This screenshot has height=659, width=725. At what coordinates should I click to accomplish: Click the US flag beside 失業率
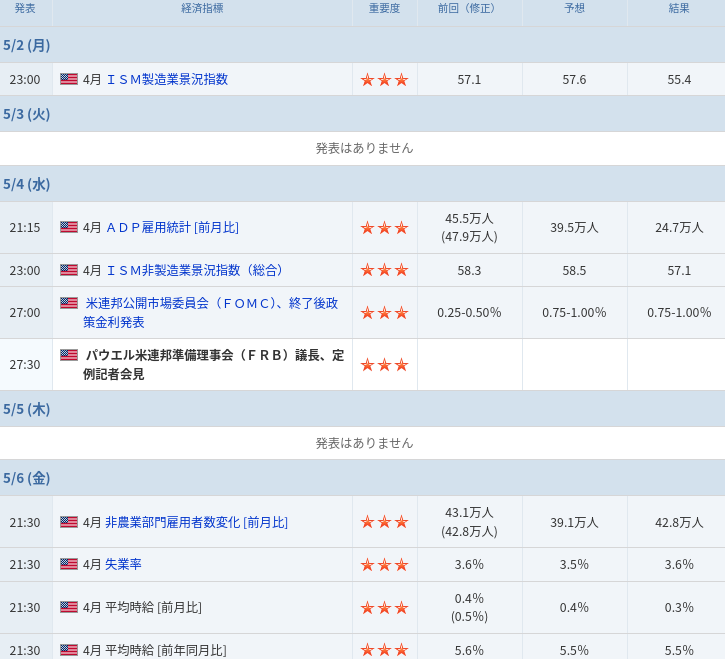69,564
